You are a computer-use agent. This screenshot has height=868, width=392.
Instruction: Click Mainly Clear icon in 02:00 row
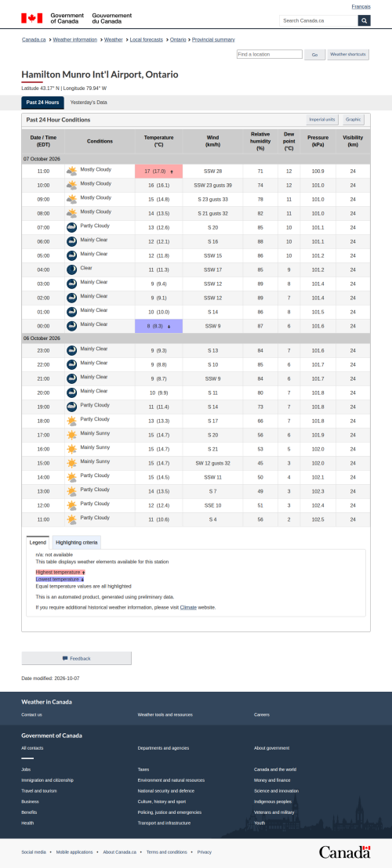point(71,298)
